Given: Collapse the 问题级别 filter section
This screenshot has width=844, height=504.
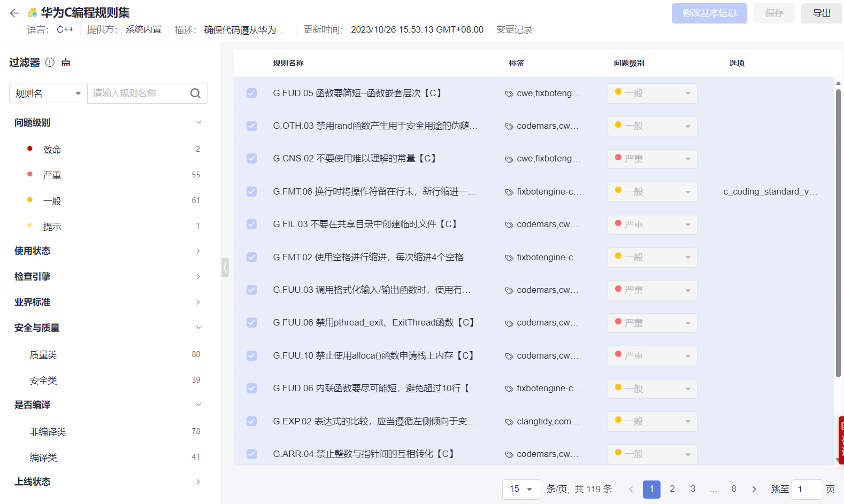Looking at the screenshot, I should click(198, 122).
